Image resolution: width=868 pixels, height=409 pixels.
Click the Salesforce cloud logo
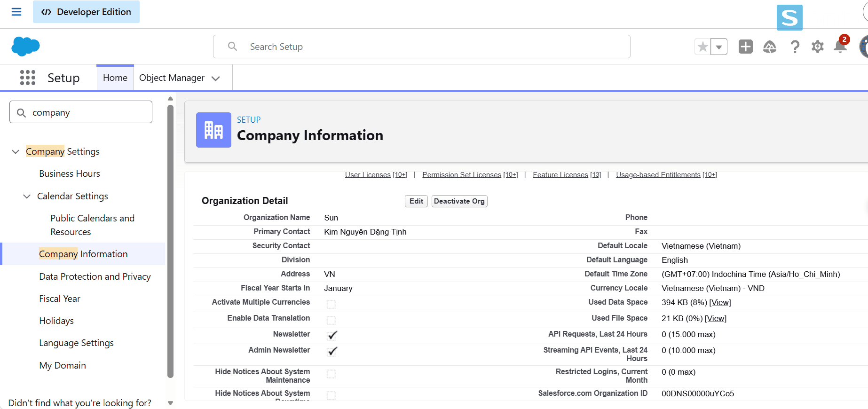point(25,47)
